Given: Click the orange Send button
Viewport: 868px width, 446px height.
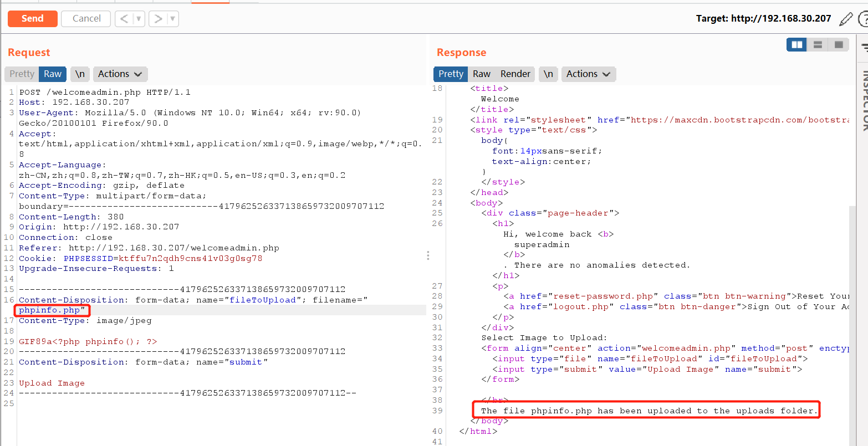Looking at the screenshot, I should 33,18.
